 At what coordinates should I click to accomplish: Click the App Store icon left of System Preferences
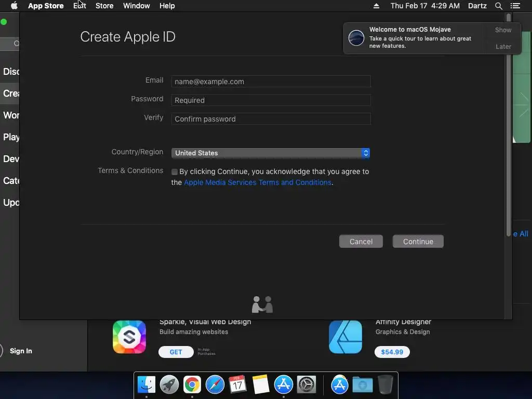283,385
